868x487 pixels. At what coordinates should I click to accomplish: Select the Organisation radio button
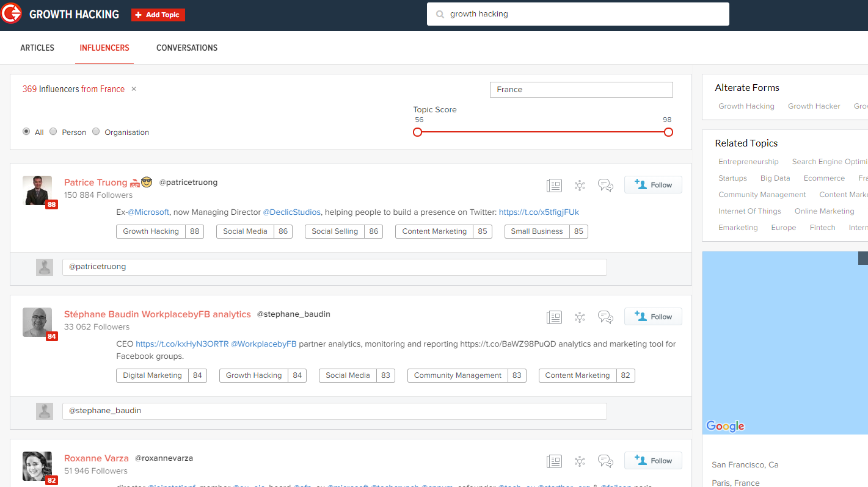[96, 131]
